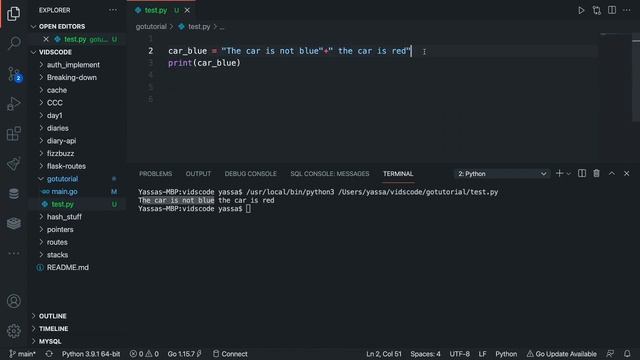Open errors and warnings count
640x360 pixels.
point(144,354)
